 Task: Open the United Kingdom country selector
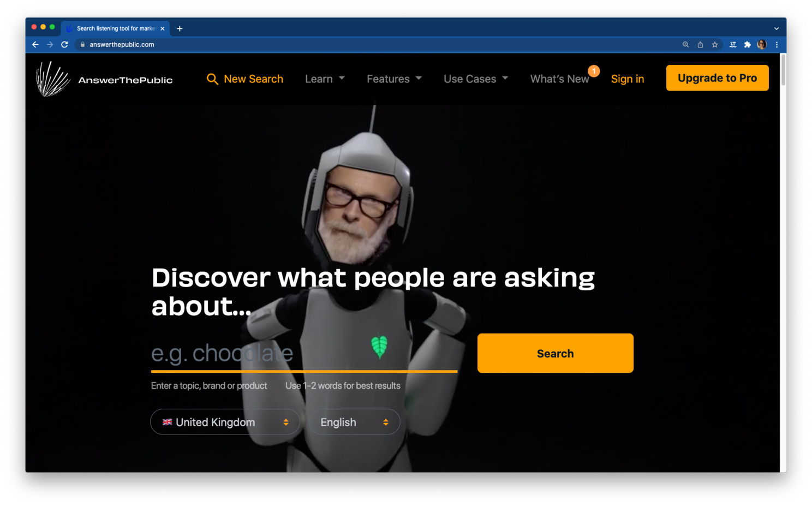pyautogui.click(x=225, y=422)
